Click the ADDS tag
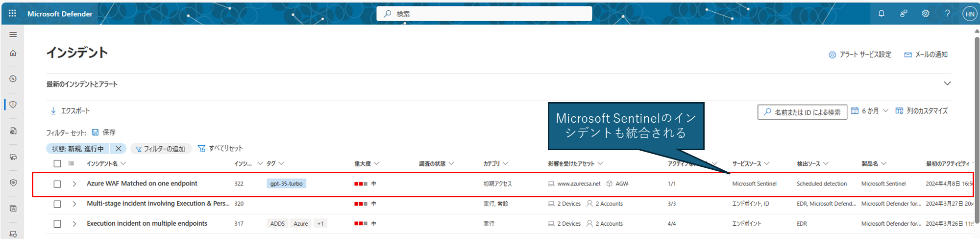The image size is (980, 239). [x=277, y=224]
